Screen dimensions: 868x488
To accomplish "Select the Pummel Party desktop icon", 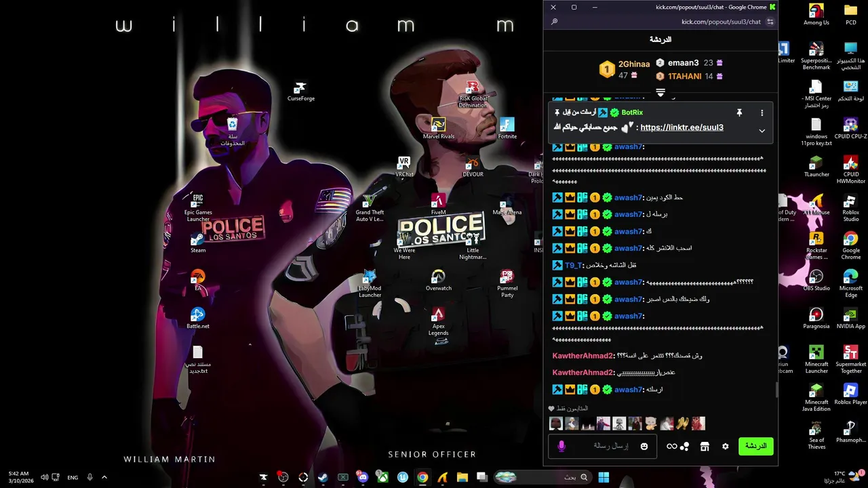I will click(507, 284).
